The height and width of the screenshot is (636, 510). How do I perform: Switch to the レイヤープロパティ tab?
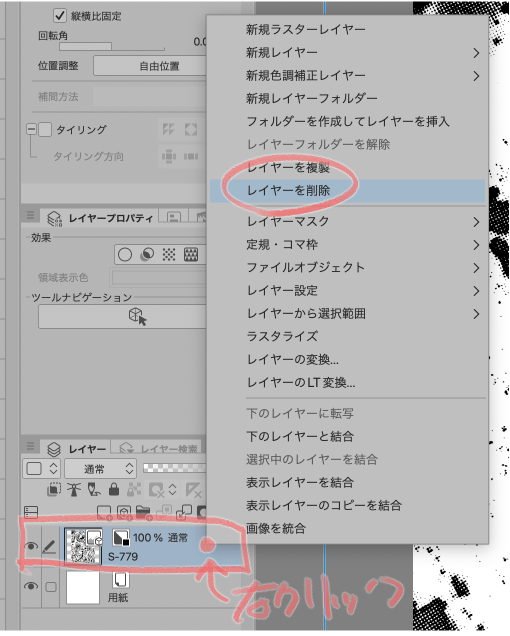pos(99,218)
